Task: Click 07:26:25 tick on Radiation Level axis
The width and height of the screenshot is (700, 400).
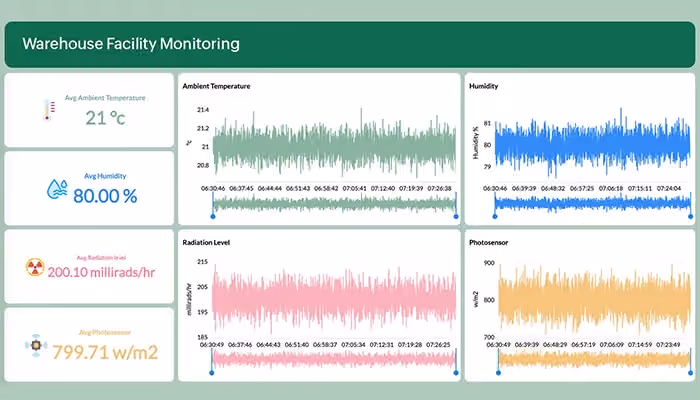Action: 438,345
